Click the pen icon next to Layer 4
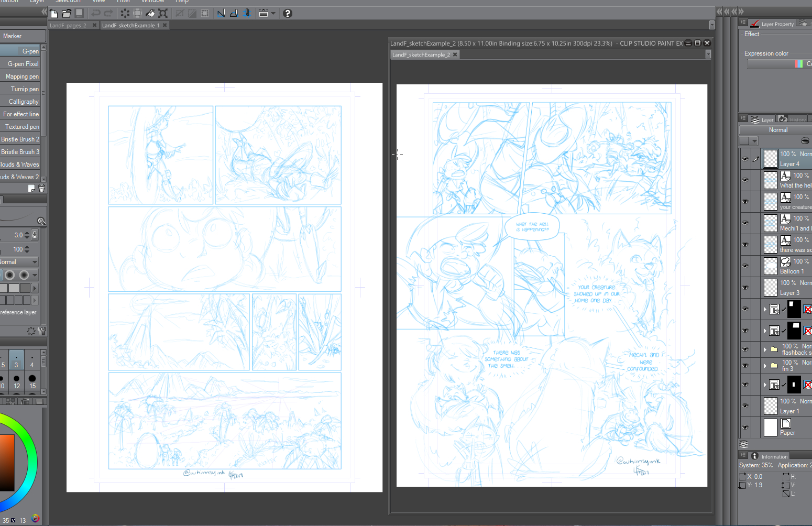The image size is (812, 526). pos(755,159)
